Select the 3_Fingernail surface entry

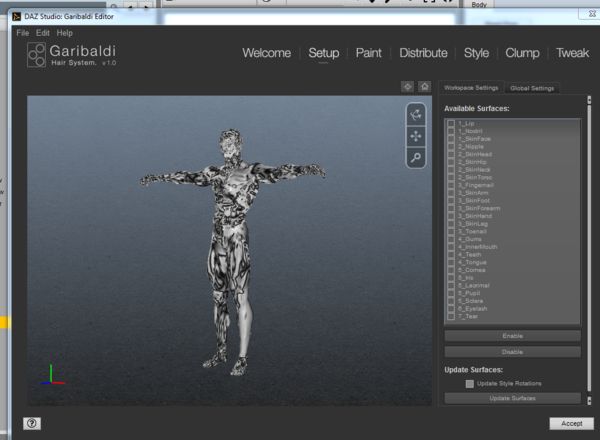pos(512,185)
